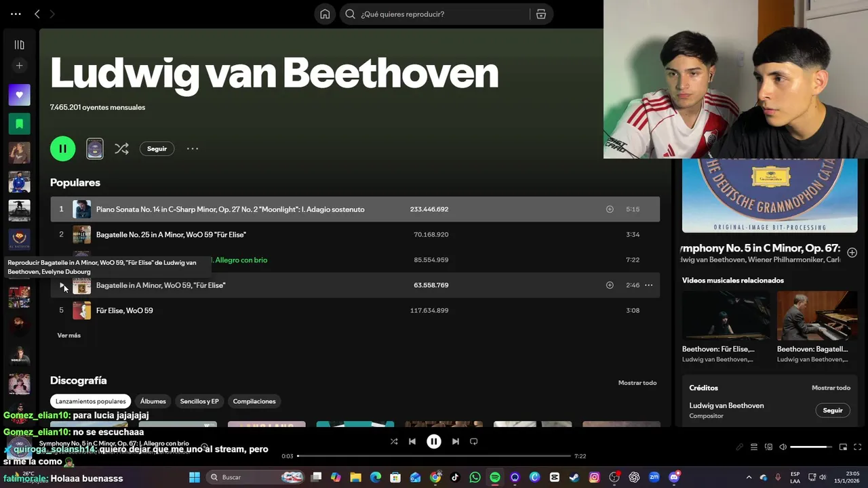Open the first Für Elise related video
868x488 pixels.
click(726, 316)
